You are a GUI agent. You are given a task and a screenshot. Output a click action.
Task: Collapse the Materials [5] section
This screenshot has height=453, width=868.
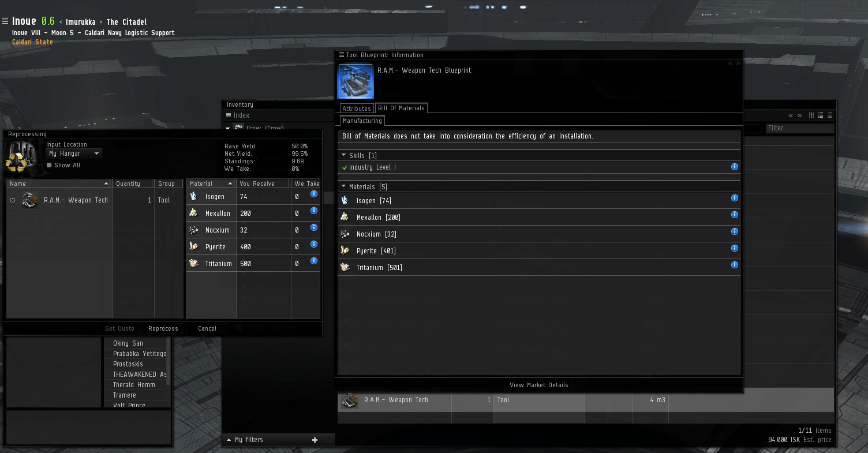[x=344, y=186]
